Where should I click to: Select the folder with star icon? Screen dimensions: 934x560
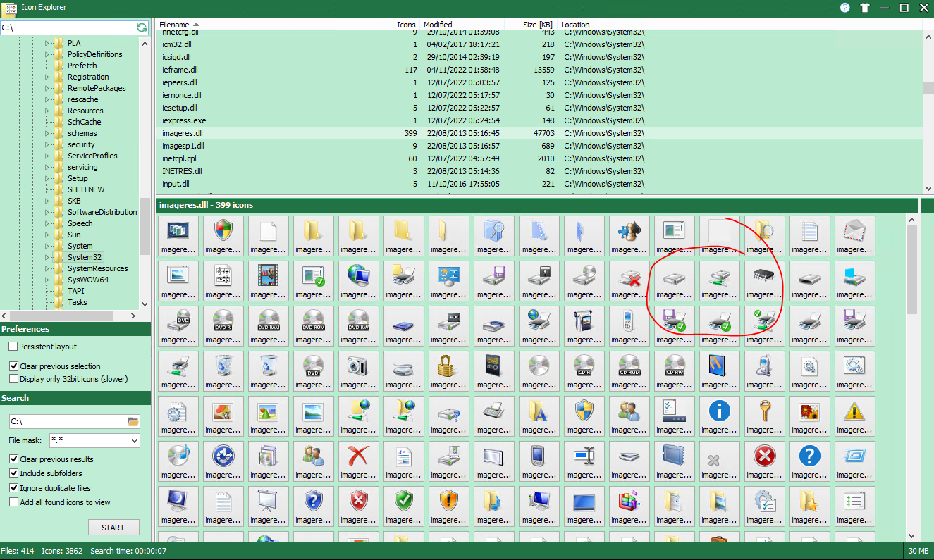(x=809, y=506)
